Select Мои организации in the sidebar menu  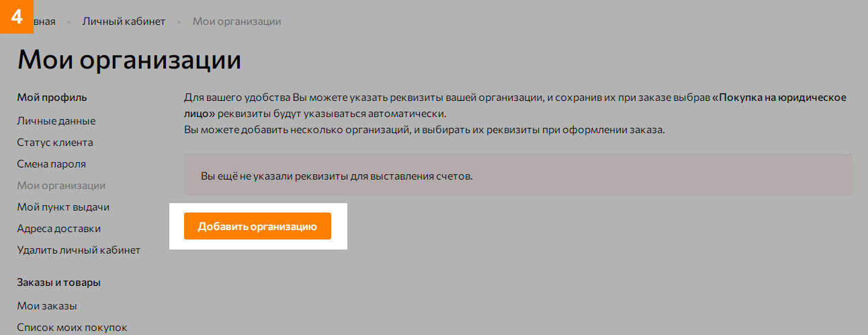coord(60,186)
